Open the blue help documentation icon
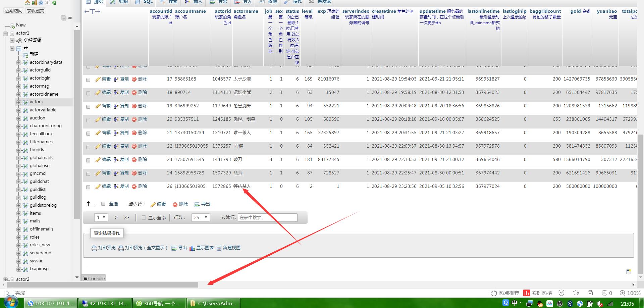The image size is (644, 308). tap(41, 2)
